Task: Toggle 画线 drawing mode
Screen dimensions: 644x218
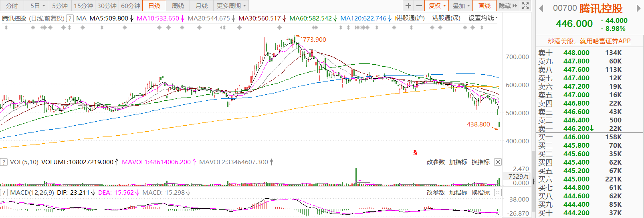Action: [484, 6]
